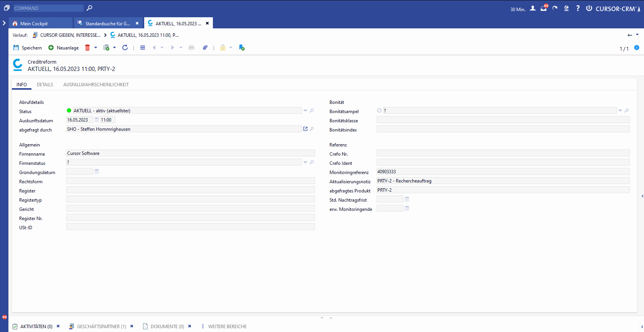The image size is (644, 332).
Task: Open the Bonitätsampel dropdown arrow
Action: [620, 110]
